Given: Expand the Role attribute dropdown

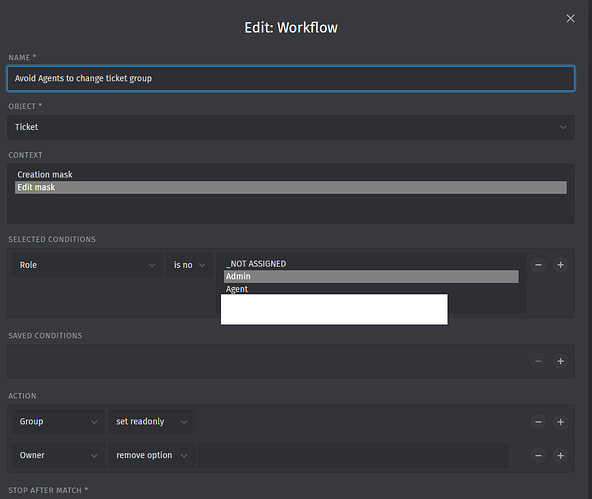Looking at the screenshot, I should coord(87,265).
